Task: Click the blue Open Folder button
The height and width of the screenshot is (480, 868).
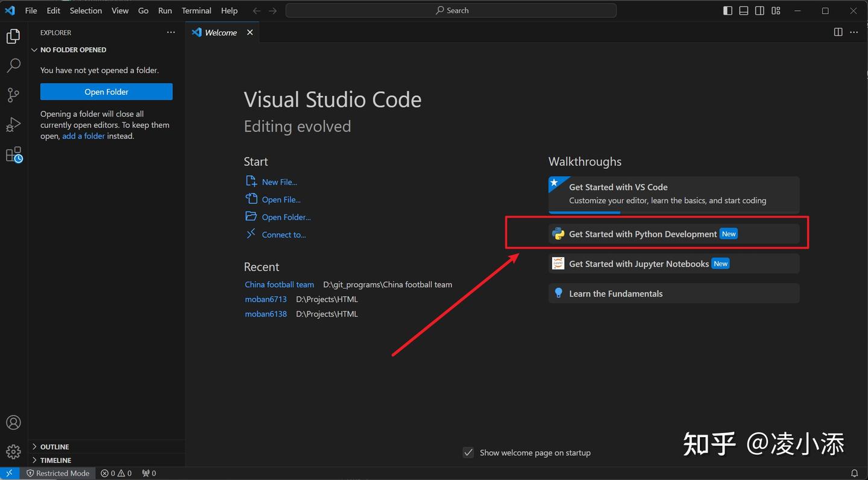Action: click(106, 92)
